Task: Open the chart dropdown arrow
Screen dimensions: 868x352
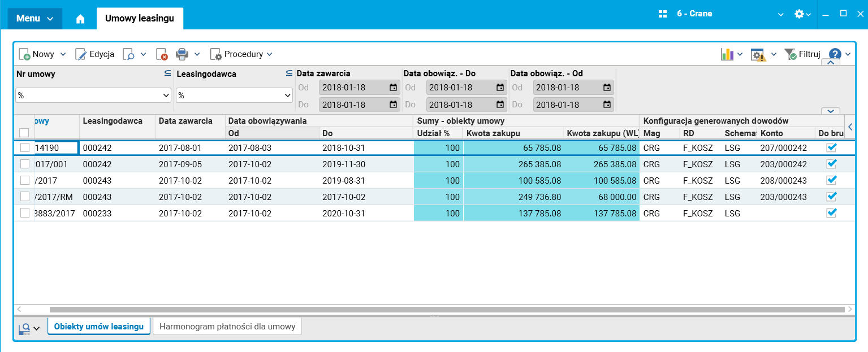Action: 740,54
